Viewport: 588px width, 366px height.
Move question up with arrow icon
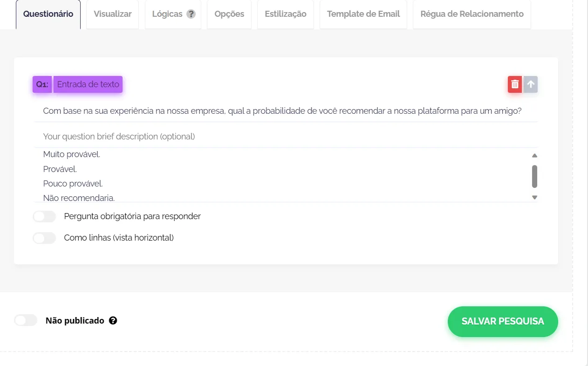(x=531, y=84)
